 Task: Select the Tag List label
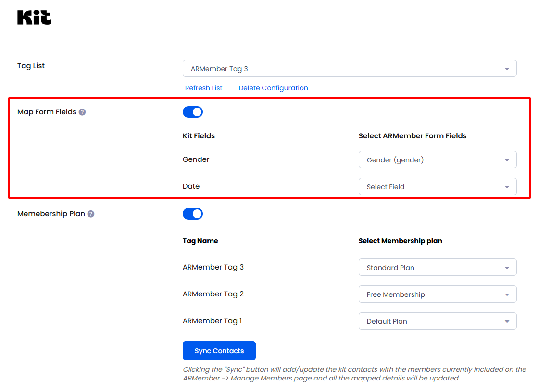(31, 66)
